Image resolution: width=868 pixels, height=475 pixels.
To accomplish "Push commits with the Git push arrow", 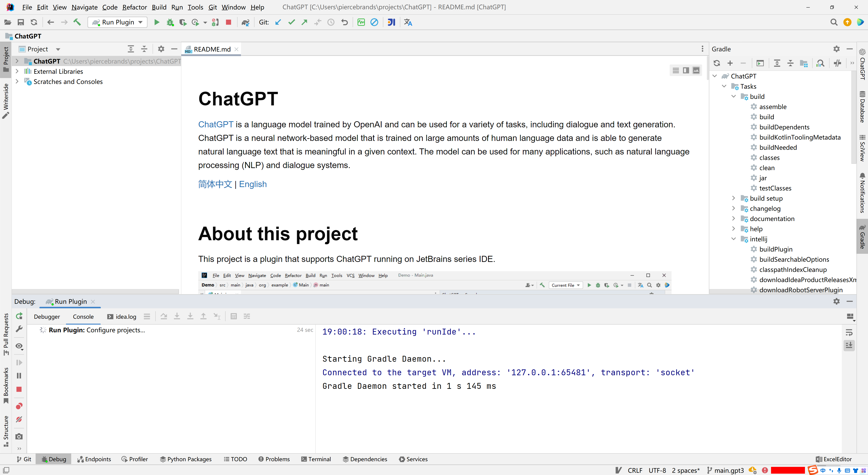I will click(304, 22).
